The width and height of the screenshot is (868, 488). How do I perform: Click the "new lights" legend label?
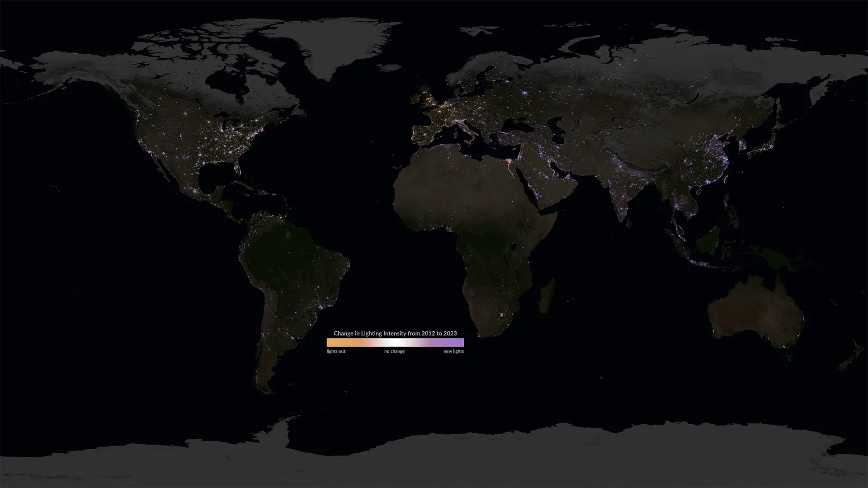[x=453, y=351]
